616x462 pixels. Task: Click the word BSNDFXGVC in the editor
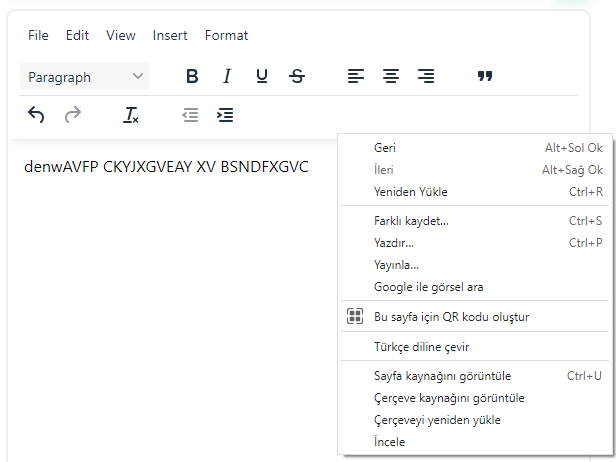264,167
